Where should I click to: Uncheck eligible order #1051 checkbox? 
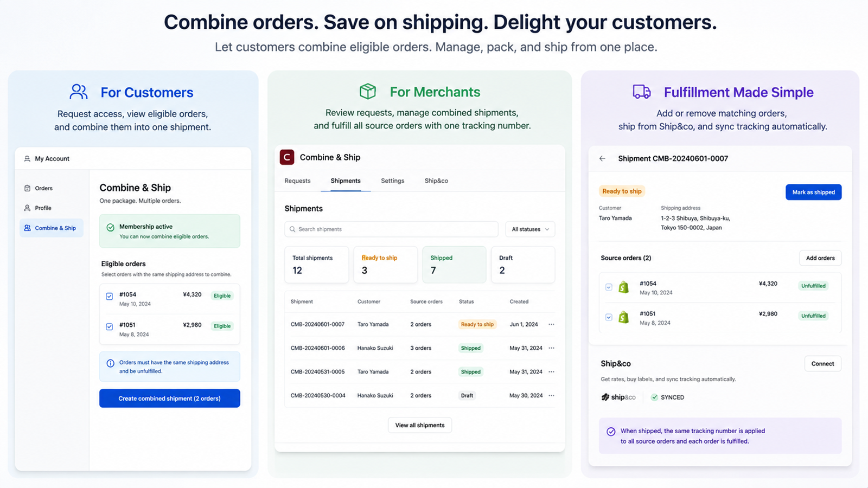pos(110,326)
